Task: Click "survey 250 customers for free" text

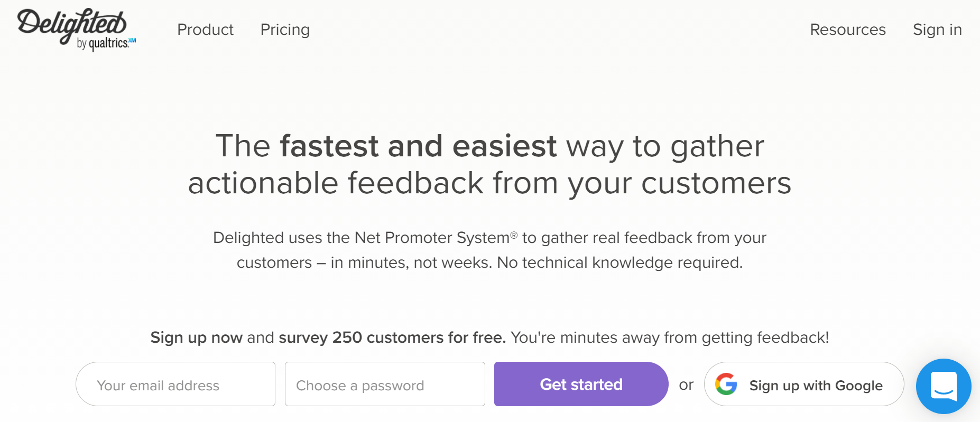Action: pos(392,337)
